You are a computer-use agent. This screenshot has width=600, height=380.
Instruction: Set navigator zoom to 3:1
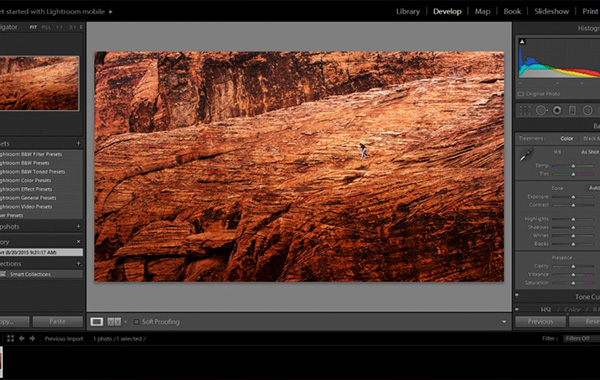(72, 27)
